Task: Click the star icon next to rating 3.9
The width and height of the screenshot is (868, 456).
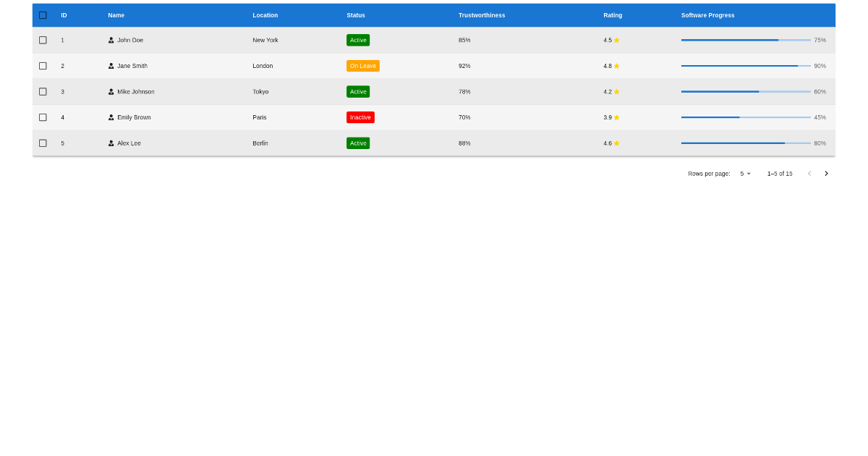Action: tap(618, 117)
